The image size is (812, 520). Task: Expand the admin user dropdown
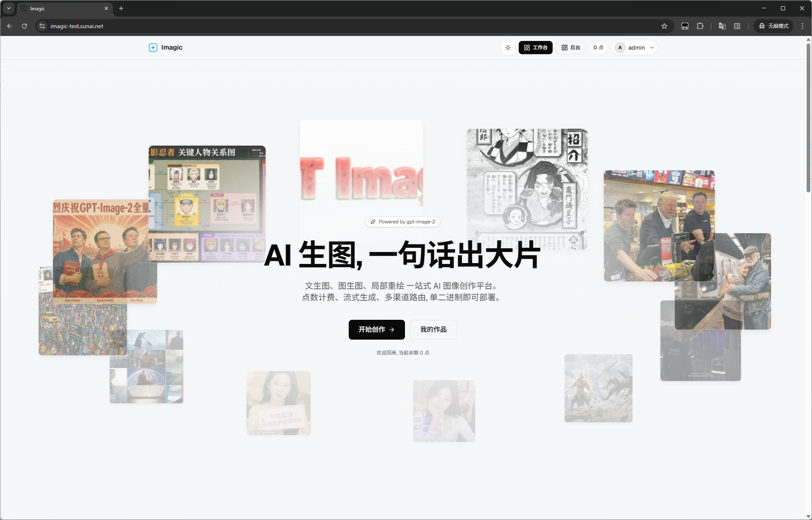[x=635, y=48]
